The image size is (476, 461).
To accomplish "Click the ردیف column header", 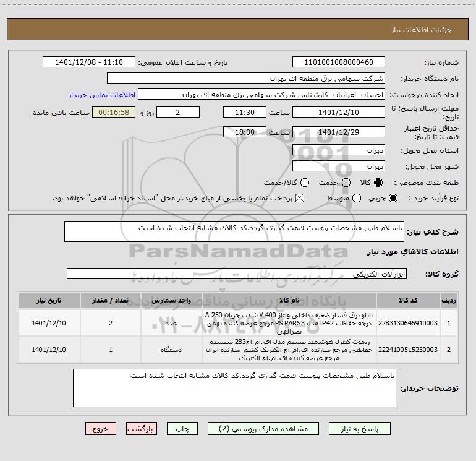I will (449, 300).
